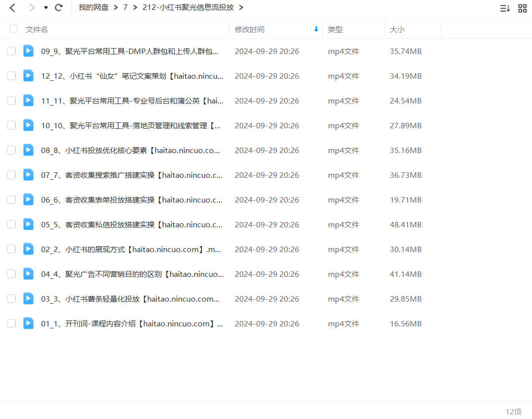Screen dimensions: 532x419
Task: Navigate to folder 7 in breadcrumb
Action: pos(125,7)
